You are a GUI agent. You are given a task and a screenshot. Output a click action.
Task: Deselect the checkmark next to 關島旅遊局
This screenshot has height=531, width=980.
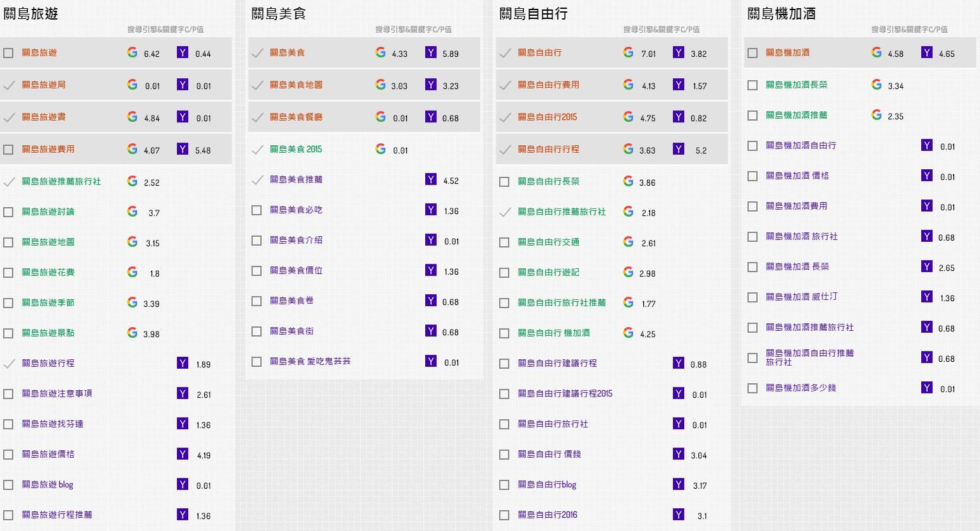pyautogui.click(x=9, y=85)
